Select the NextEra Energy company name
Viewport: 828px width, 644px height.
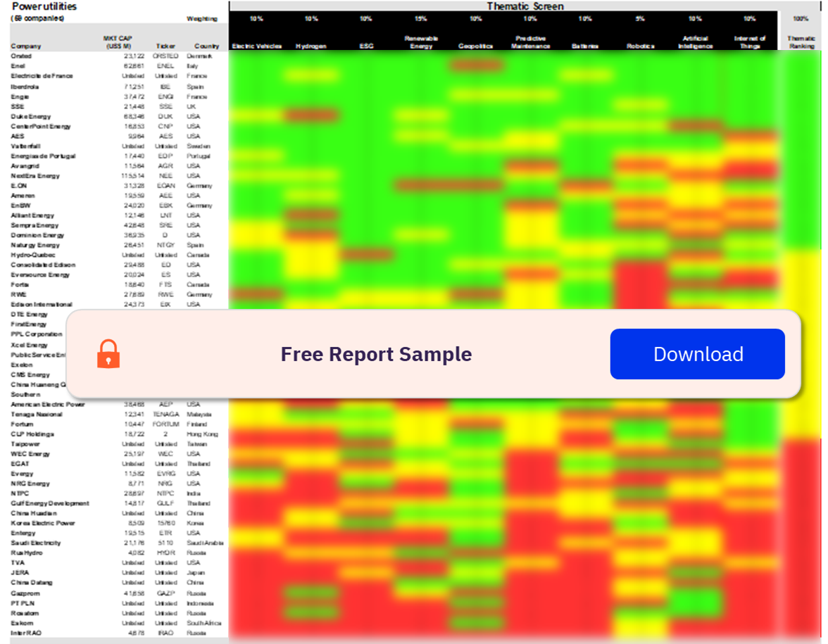click(35, 176)
